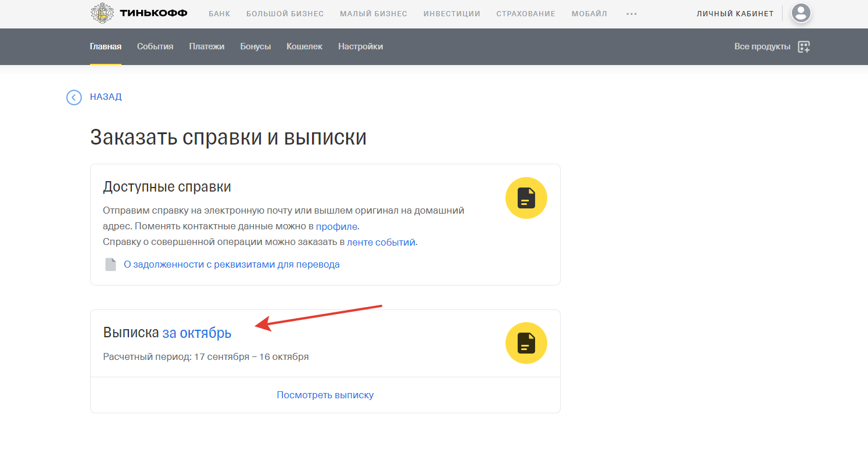Open the three-dots more menu in header
This screenshot has height=465, width=868.
632,14
